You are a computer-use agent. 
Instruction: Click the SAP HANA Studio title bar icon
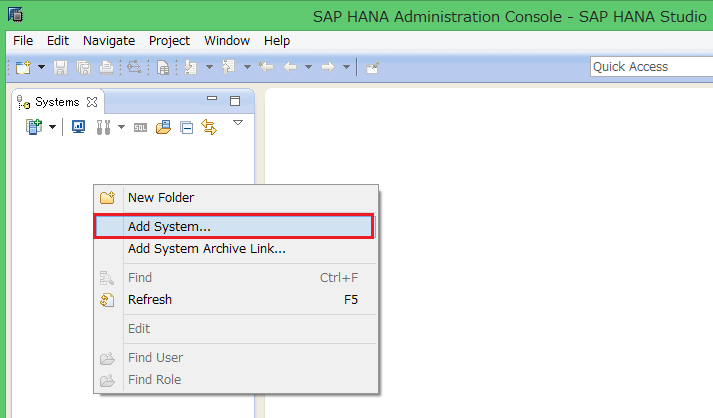click(x=15, y=15)
